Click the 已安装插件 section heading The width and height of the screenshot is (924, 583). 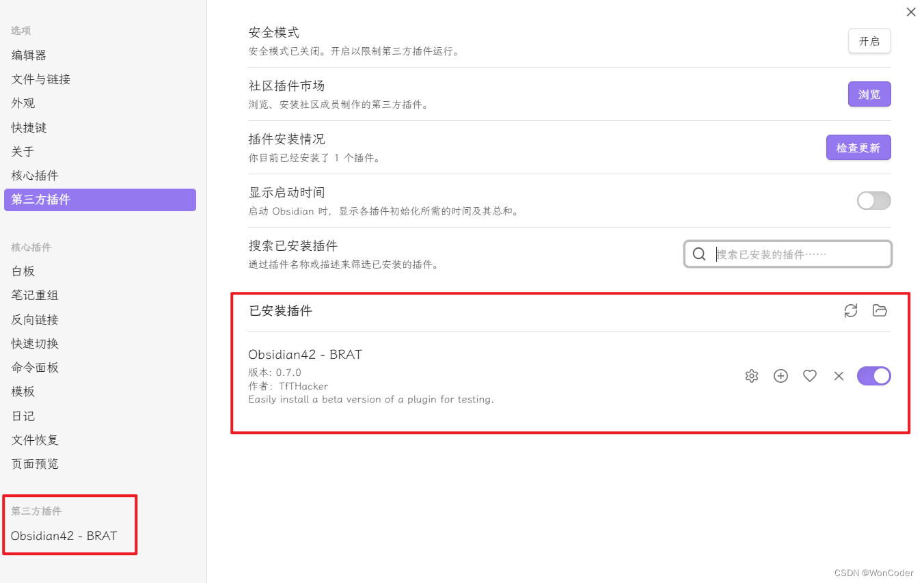pos(280,311)
